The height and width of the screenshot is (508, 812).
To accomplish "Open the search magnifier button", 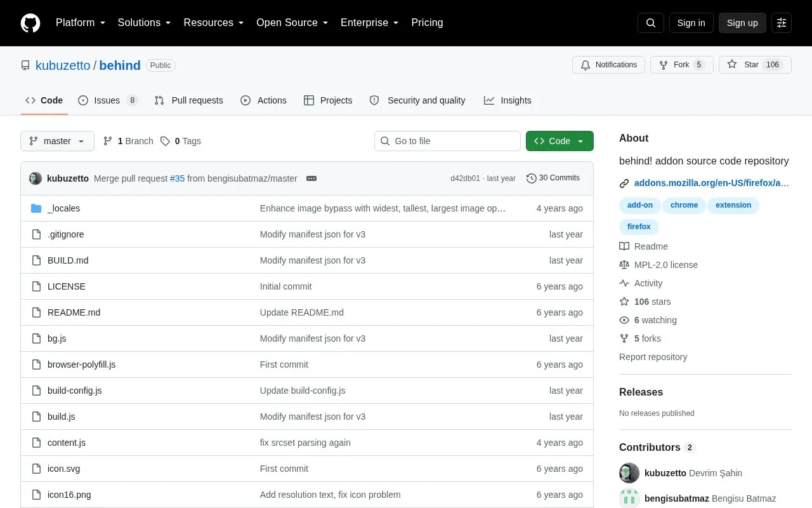I will pyautogui.click(x=651, y=23).
